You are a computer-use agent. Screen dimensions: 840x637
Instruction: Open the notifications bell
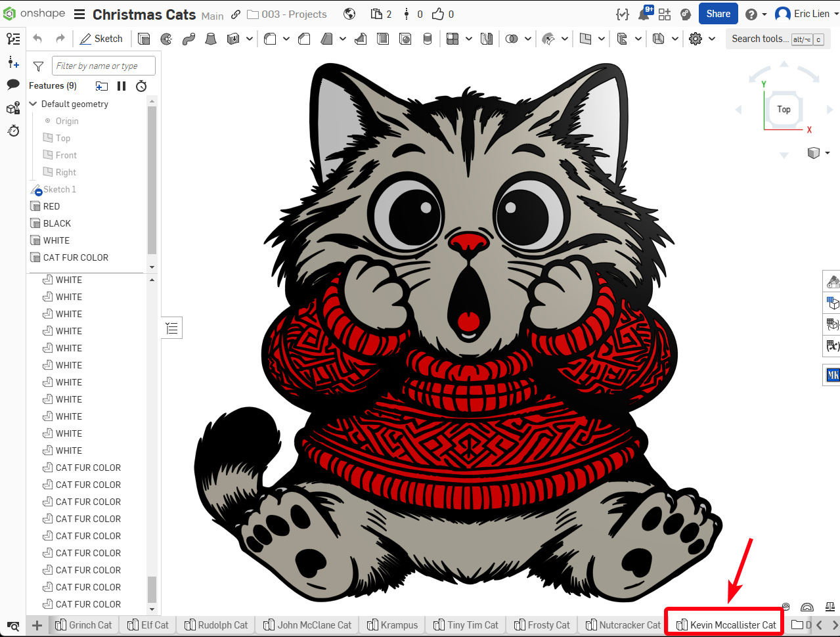click(644, 14)
